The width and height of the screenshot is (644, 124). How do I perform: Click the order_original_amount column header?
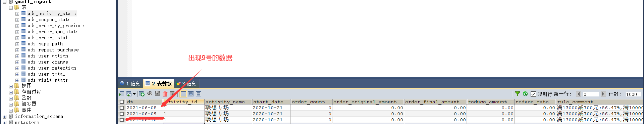pos(368,102)
